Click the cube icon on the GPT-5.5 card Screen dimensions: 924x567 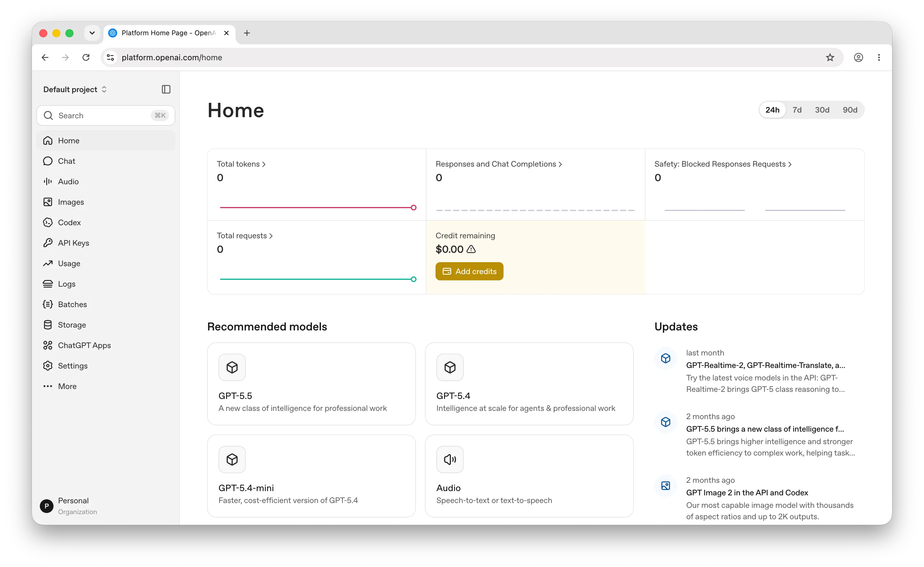click(232, 367)
